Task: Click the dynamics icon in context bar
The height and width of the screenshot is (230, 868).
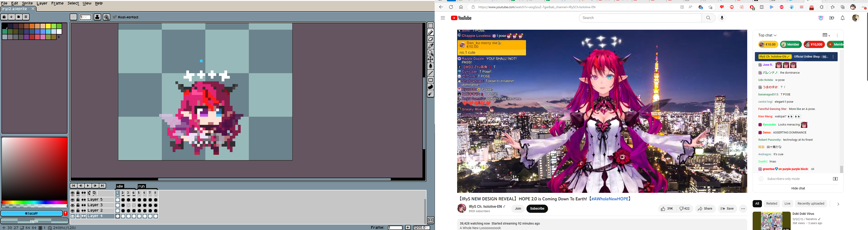Action: coord(107,17)
